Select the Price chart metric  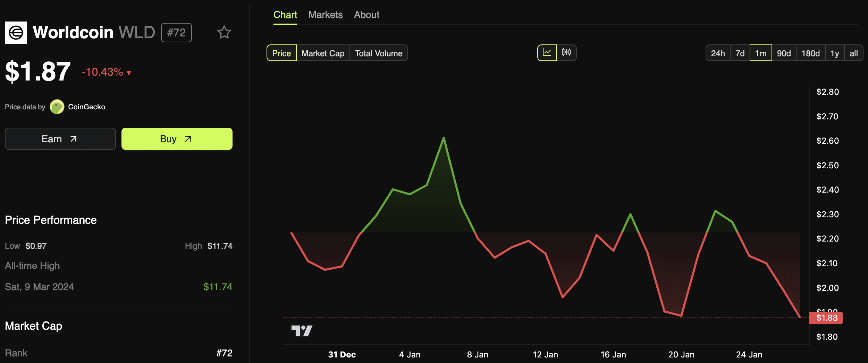(x=281, y=53)
